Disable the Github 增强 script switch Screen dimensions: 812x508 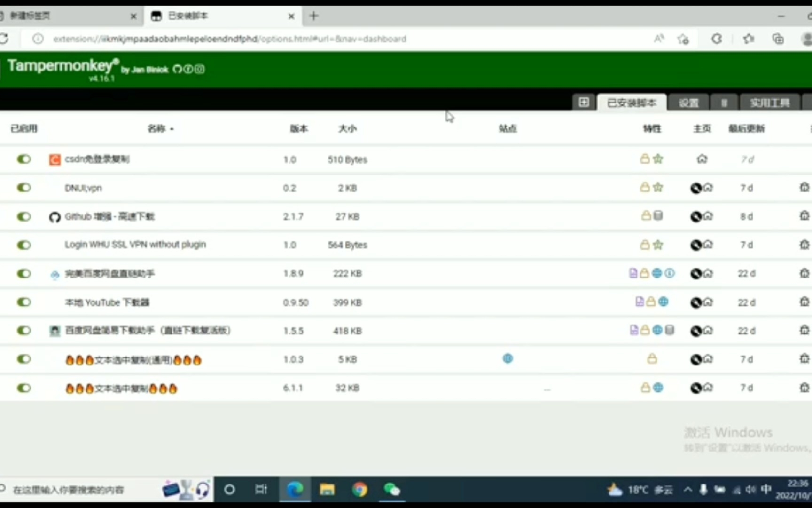coord(23,216)
